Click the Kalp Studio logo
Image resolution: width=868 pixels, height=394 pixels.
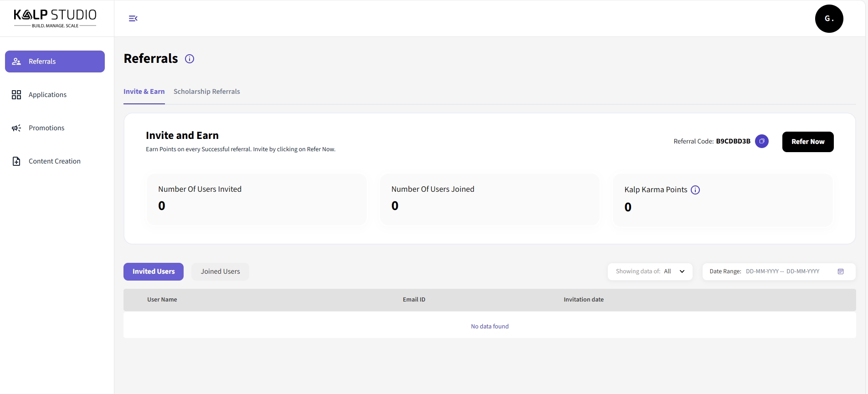(55, 19)
